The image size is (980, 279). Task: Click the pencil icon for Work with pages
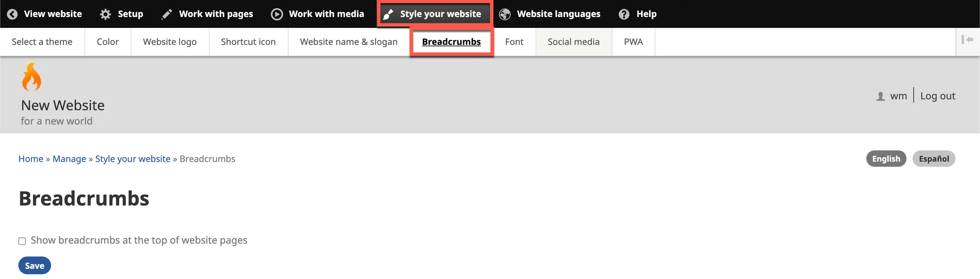167,14
